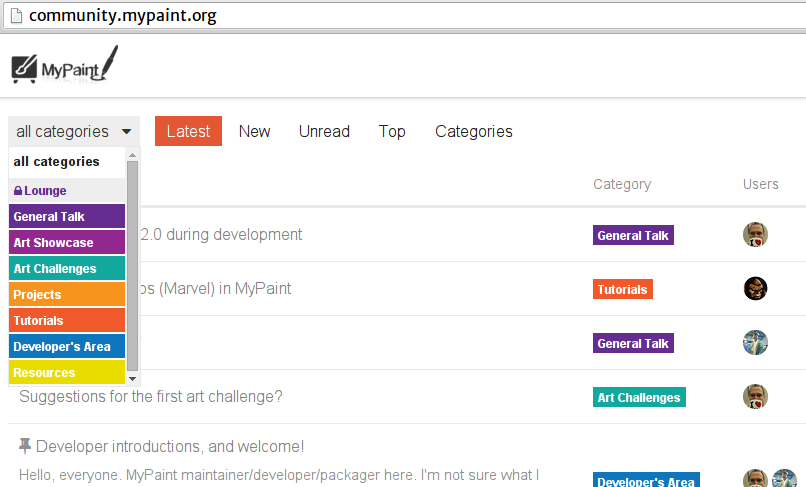Click dropdown scrollbar down arrow
The height and width of the screenshot is (487, 806).
point(133,379)
